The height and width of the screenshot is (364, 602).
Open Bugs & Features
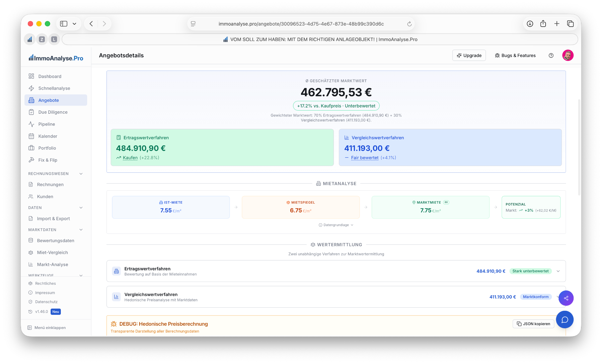pyautogui.click(x=515, y=55)
